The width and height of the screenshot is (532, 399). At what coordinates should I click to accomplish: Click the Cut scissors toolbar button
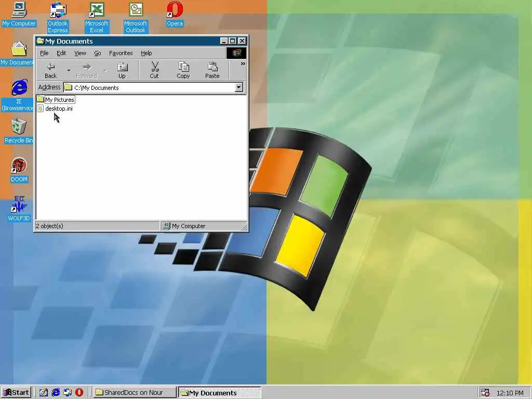point(154,71)
